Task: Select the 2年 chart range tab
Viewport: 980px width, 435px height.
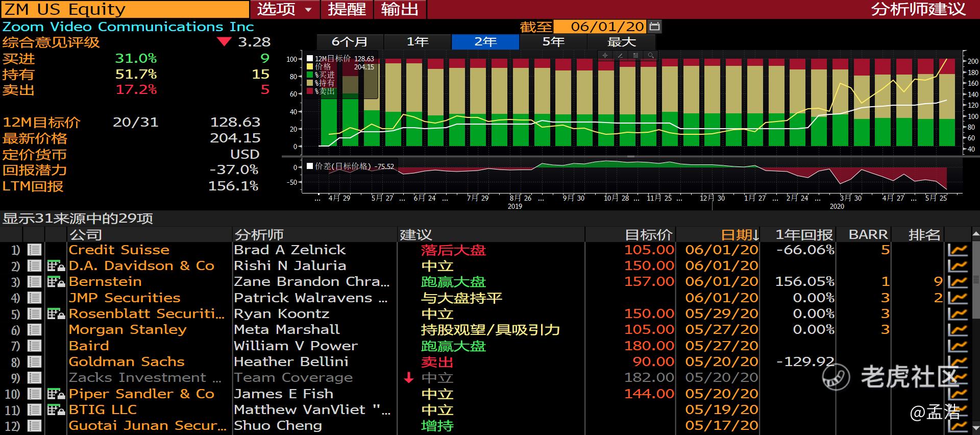Action: tap(485, 42)
